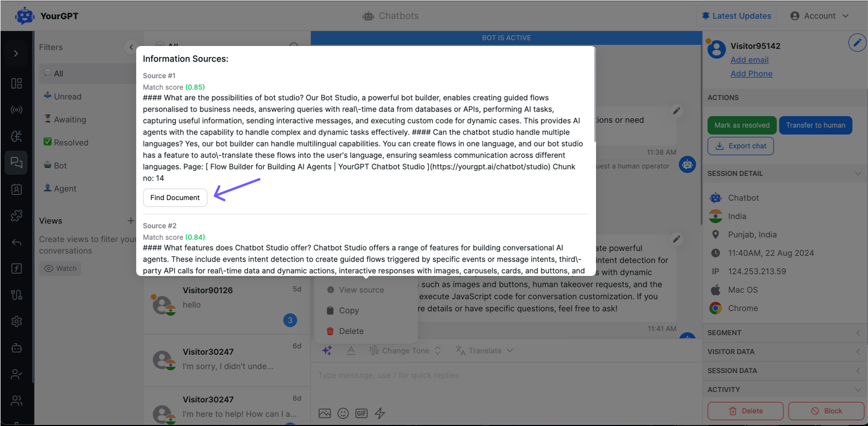The height and width of the screenshot is (426, 868).
Task: Open the emoji picker icon
Action: pyautogui.click(x=343, y=413)
